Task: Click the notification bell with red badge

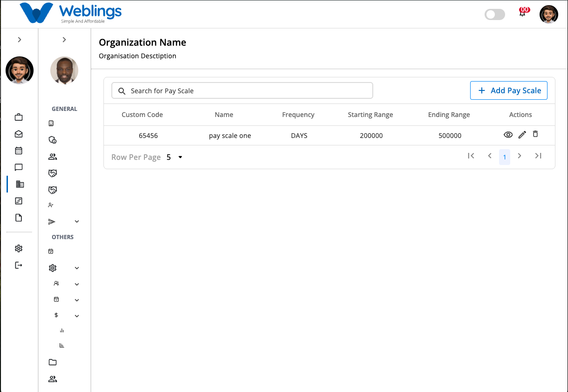Action: pos(523,12)
